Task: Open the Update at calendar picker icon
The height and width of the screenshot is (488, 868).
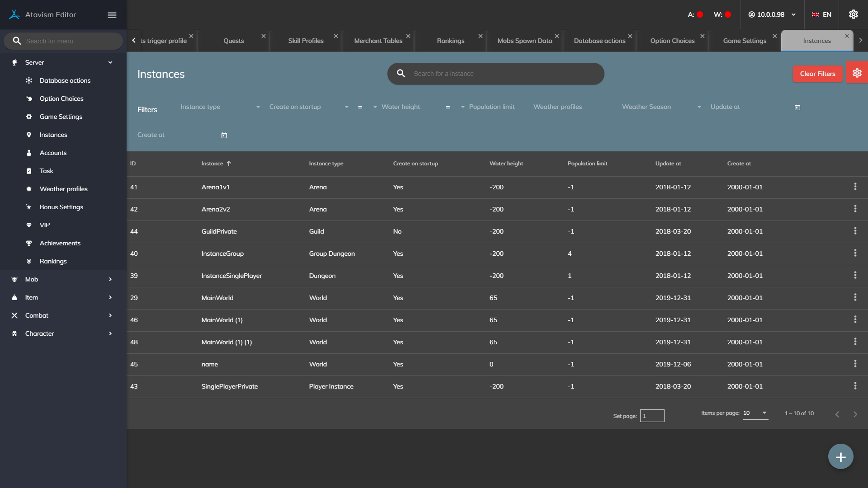Action: click(797, 108)
